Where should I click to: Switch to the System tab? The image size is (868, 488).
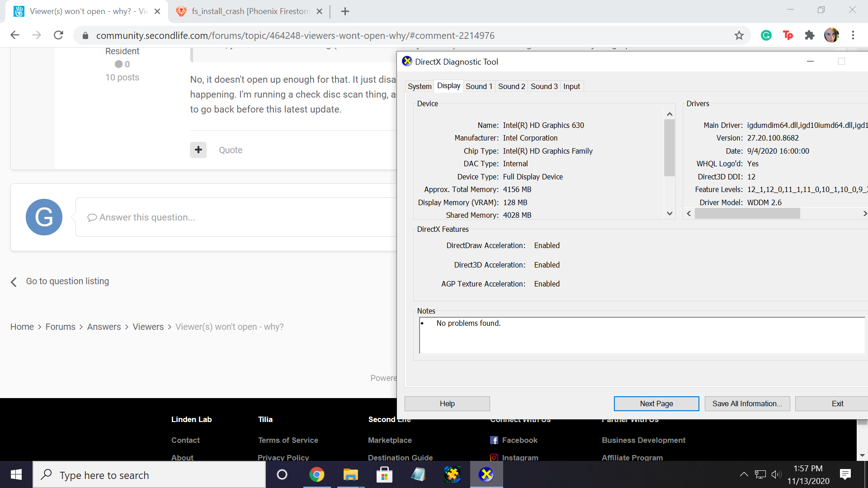[420, 86]
